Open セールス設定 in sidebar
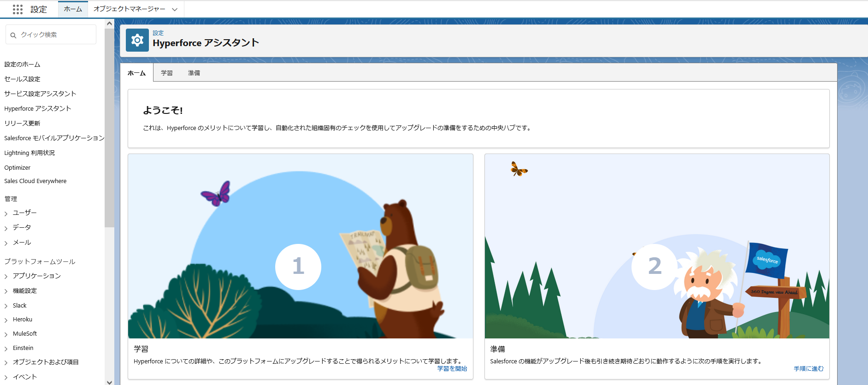This screenshot has height=385, width=868. tap(22, 79)
